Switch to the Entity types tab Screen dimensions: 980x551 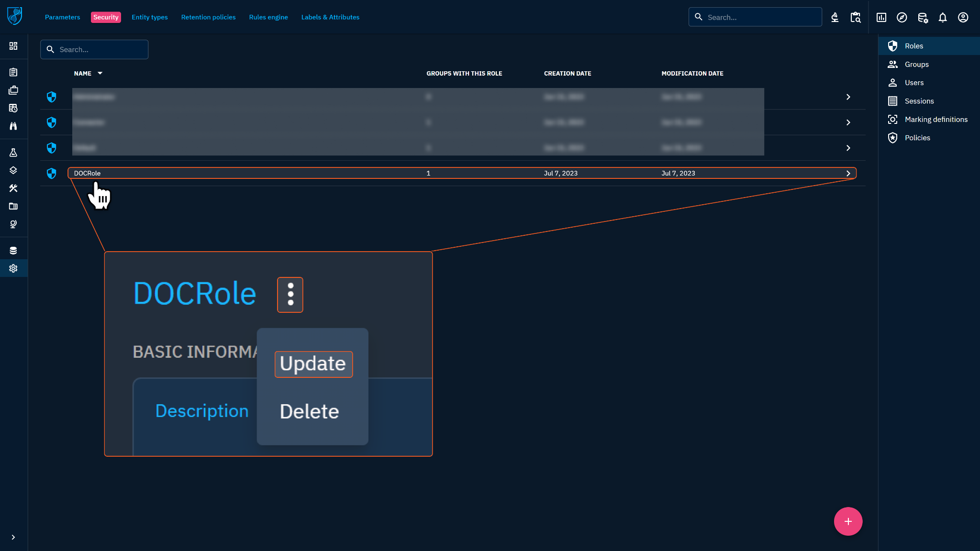(x=149, y=17)
